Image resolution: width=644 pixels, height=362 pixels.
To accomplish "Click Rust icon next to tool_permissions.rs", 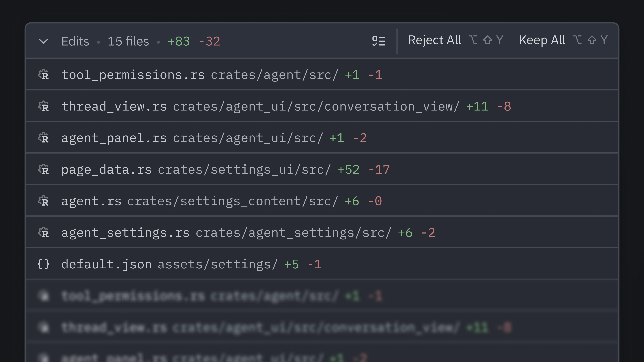I will point(44,75).
